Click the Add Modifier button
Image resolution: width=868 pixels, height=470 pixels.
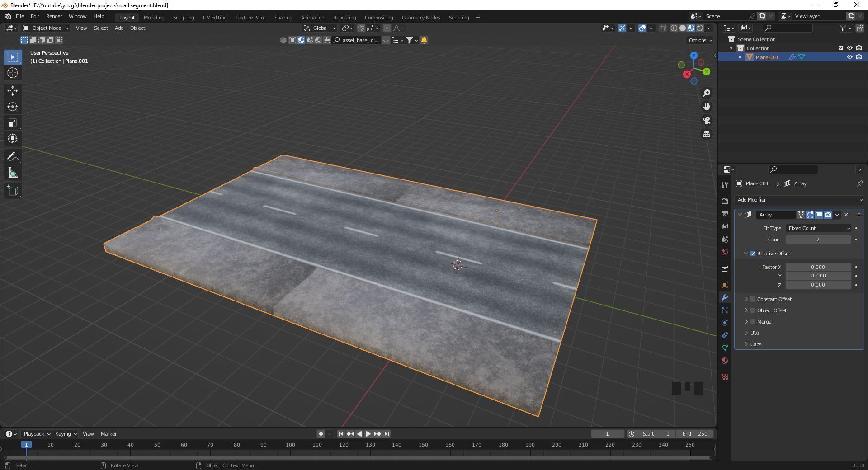click(799, 199)
